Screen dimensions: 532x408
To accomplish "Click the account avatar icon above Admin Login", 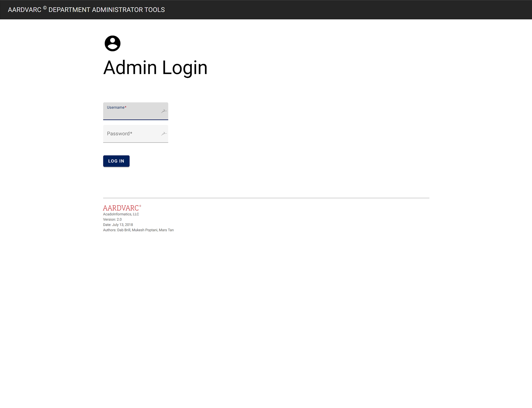I will click(112, 43).
